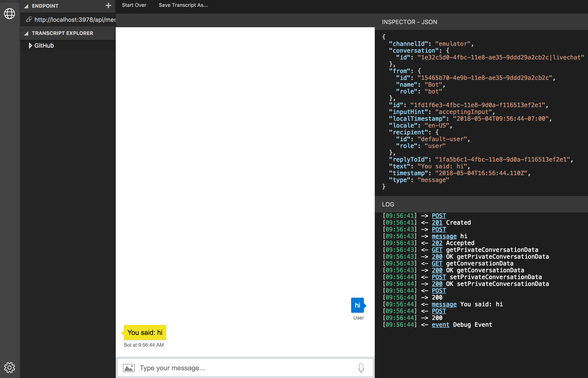Click Start Over in the toolbar
The width and height of the screenshot is (588, 378).
[134, 5]
